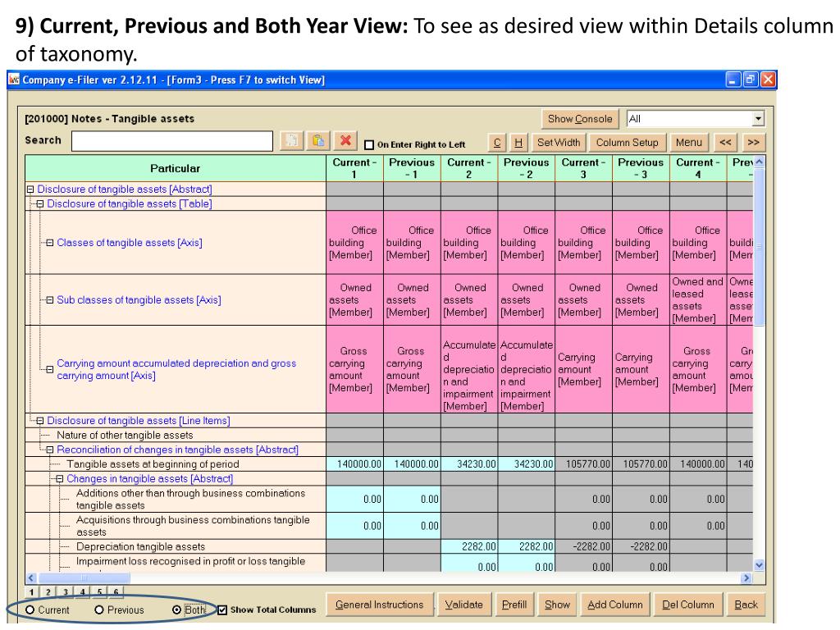Click the vertical scrollbar thumb
Image resolution: width=840 pixels, height=630 pixels.
click(x=759, y=246)
